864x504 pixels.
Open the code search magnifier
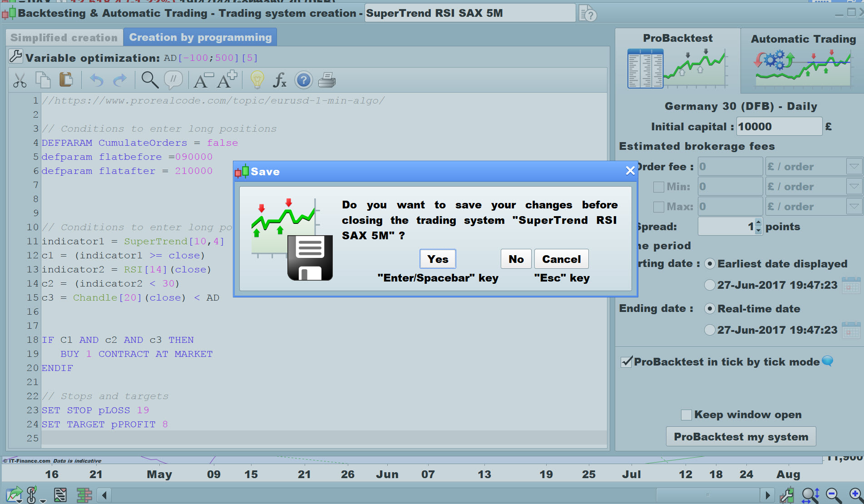(150, 80)
